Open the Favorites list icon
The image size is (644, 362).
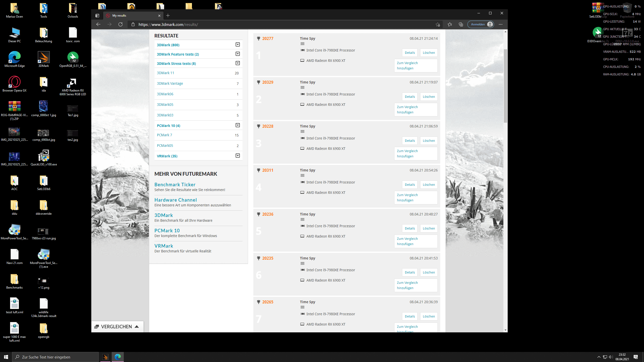pyautogui.click(x=450, y=24)
